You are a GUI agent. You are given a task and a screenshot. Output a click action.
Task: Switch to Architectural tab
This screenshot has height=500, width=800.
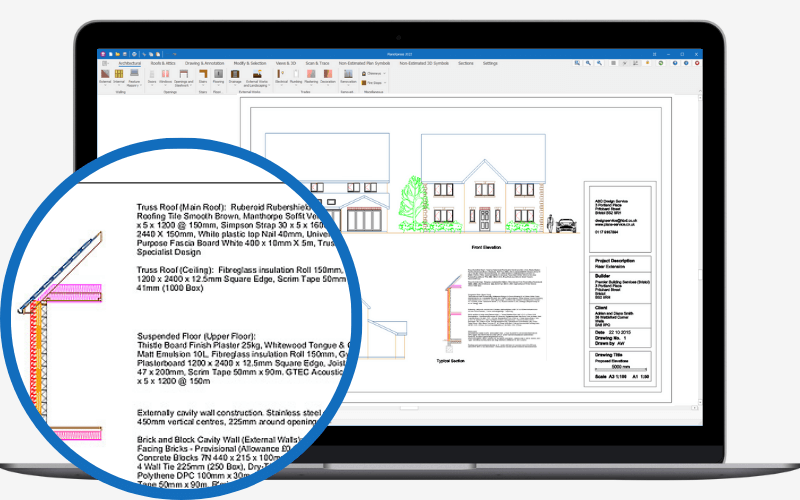tap(130, 63)
